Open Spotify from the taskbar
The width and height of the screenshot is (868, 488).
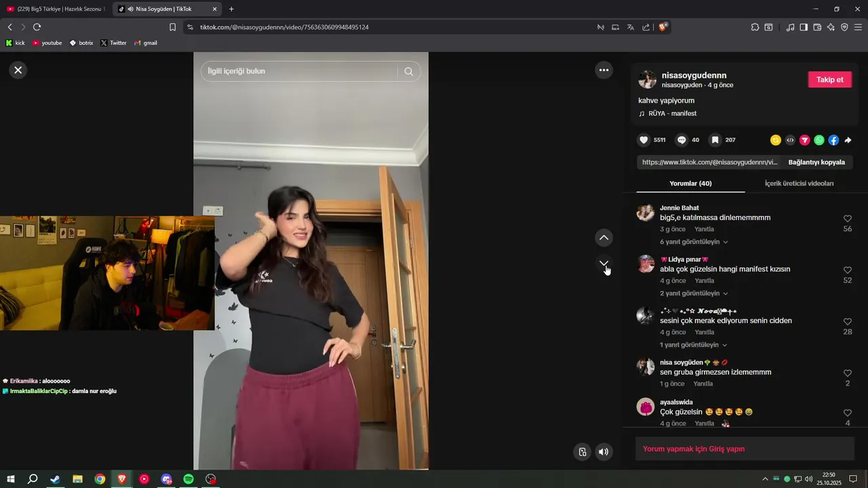(189, 479)
